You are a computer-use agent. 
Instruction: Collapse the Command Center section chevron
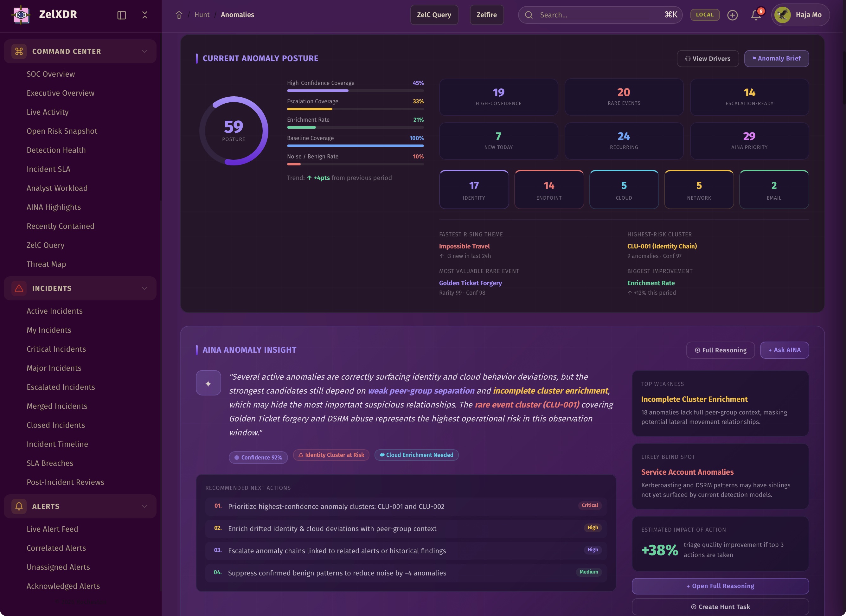click(144, 51)
